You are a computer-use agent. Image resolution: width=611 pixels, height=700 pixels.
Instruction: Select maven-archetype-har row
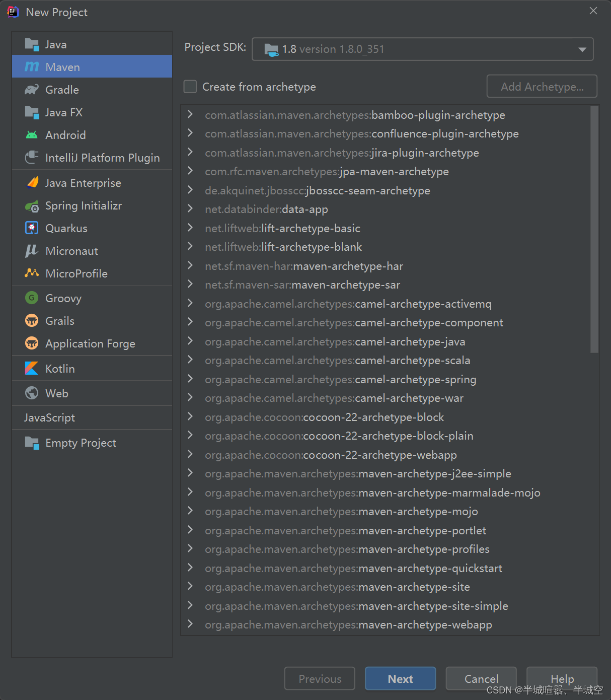386,266
